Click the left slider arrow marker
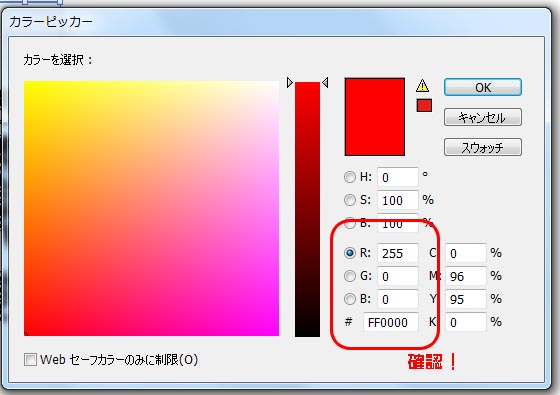This screenshot has height=395, width=560. tap(290, 83)
